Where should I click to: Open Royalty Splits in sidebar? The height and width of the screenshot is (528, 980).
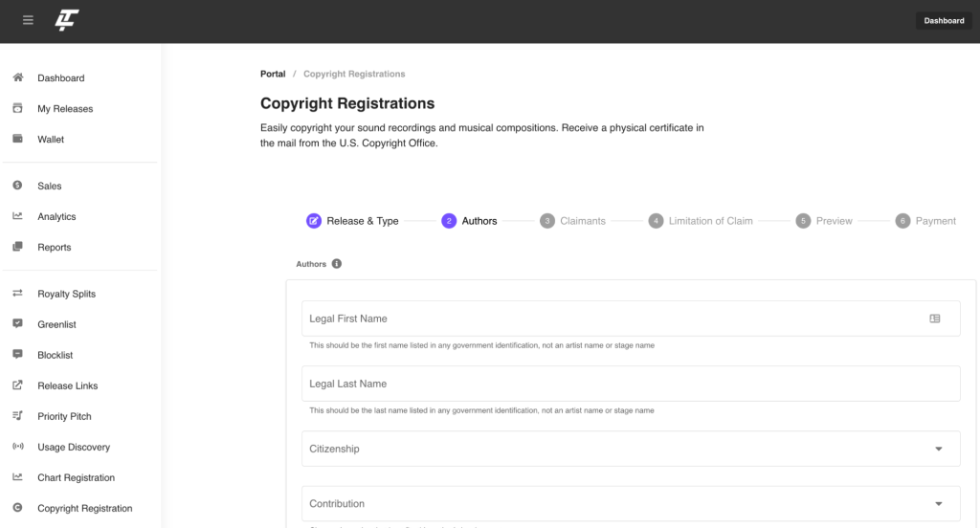pyautogui.click(x=66, y=294)
